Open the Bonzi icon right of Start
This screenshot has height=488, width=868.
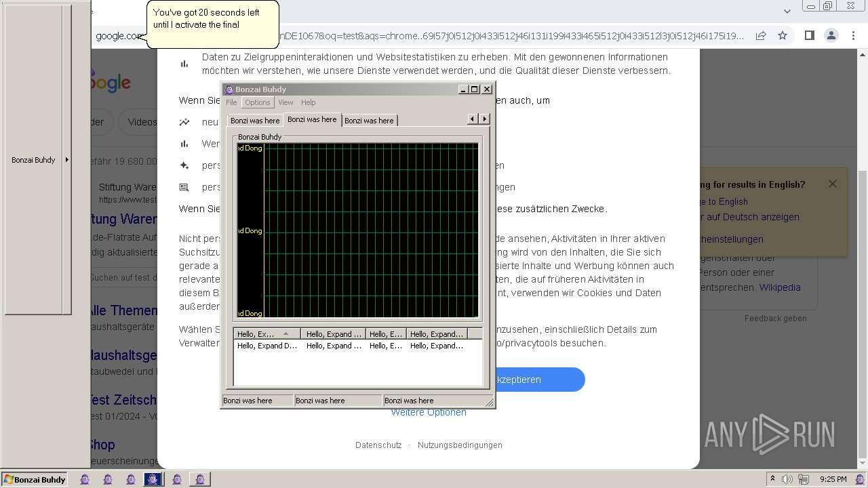pyautogui.click(x=85, y=479)
